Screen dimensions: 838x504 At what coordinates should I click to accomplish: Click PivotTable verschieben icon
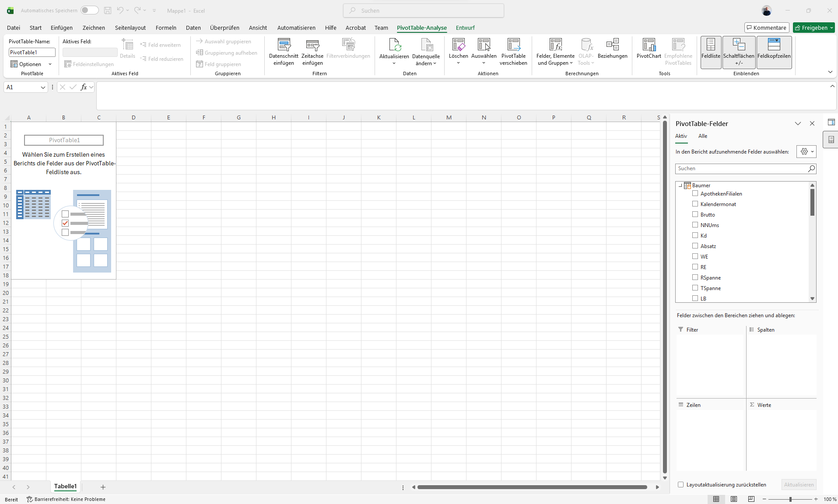click(513, 45)
